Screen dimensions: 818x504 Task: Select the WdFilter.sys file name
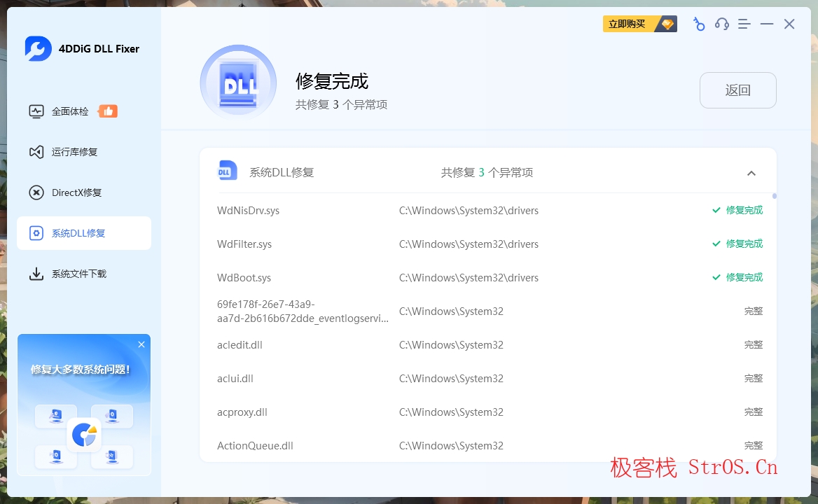pyautogui.click(x=244, y=244)
